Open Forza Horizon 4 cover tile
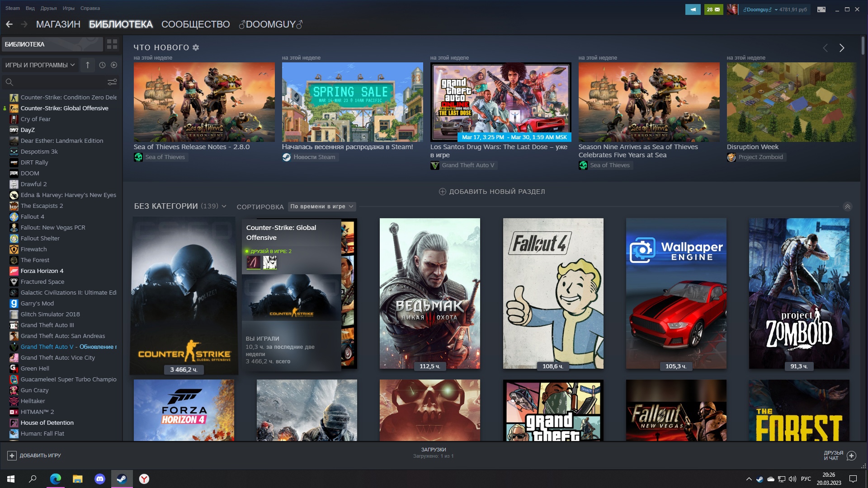868x488 pixels. click(184, 410)
